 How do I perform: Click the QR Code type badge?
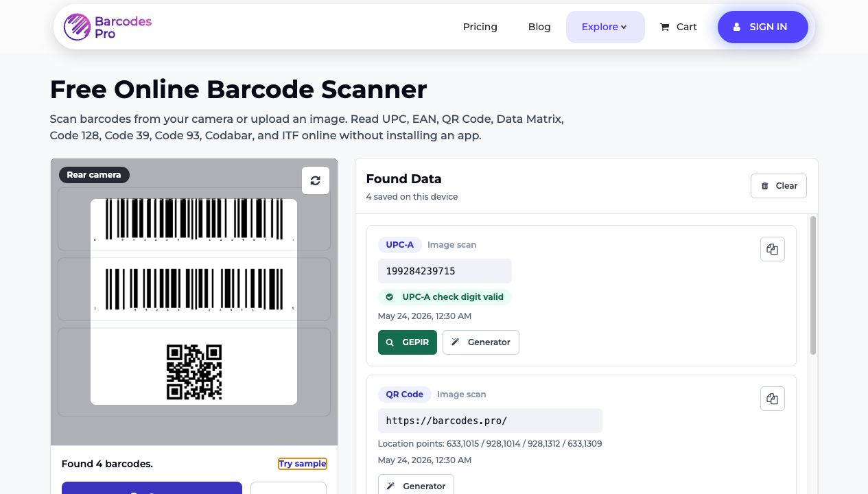(405, 395)
